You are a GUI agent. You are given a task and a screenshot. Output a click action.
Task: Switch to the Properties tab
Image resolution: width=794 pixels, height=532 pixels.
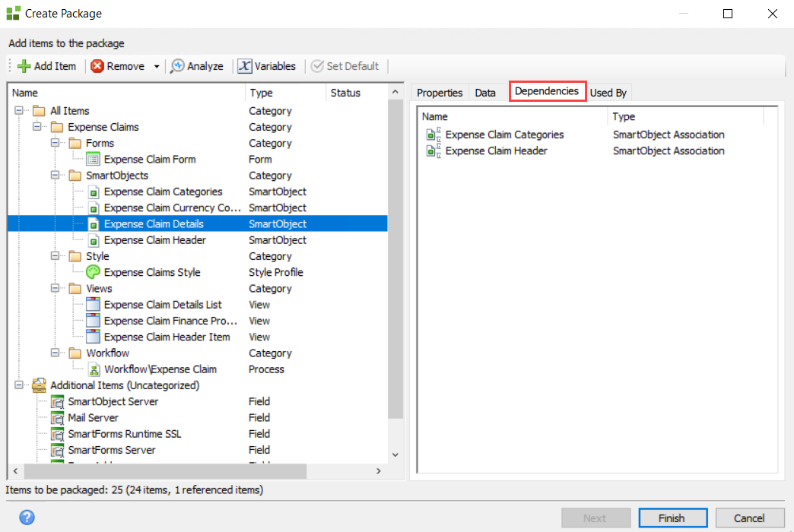(440, 93)
